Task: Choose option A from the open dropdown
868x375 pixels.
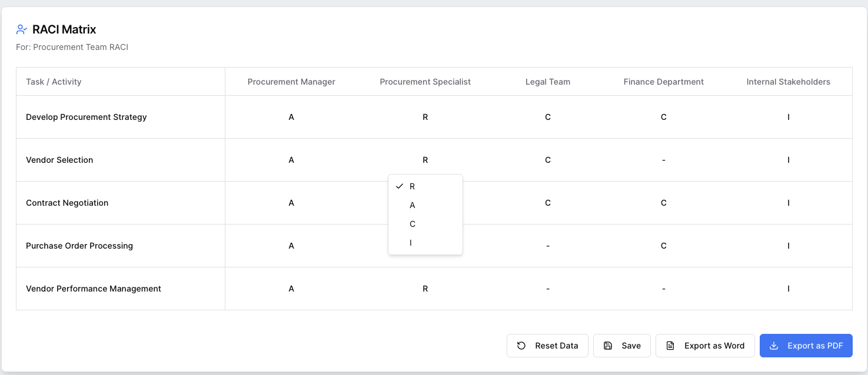Action: (425, 205)
